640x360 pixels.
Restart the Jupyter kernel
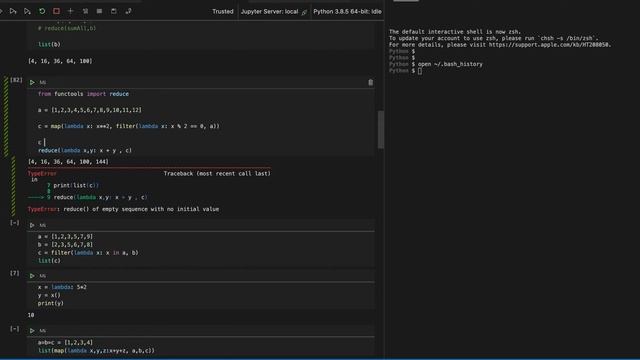[x=42, y=11]
